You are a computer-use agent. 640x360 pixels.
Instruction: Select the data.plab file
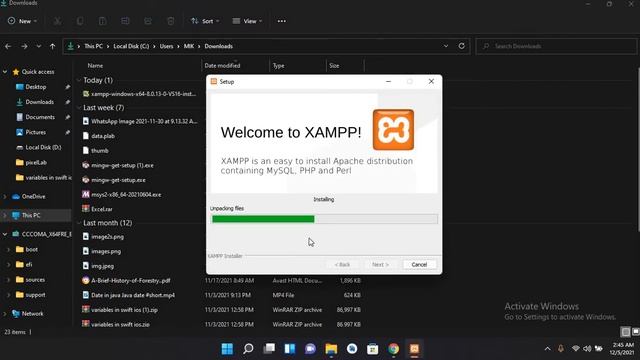(103, 136)
